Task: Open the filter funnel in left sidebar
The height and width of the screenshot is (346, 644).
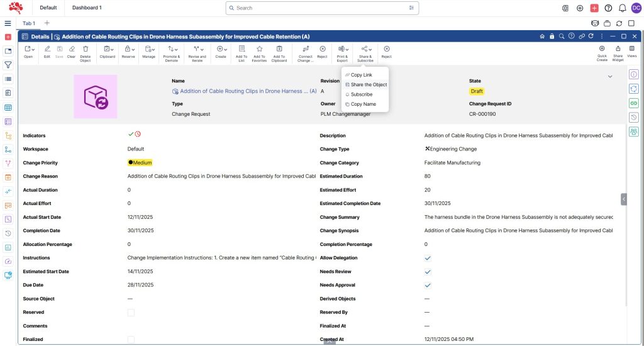Action: point(8,65)
